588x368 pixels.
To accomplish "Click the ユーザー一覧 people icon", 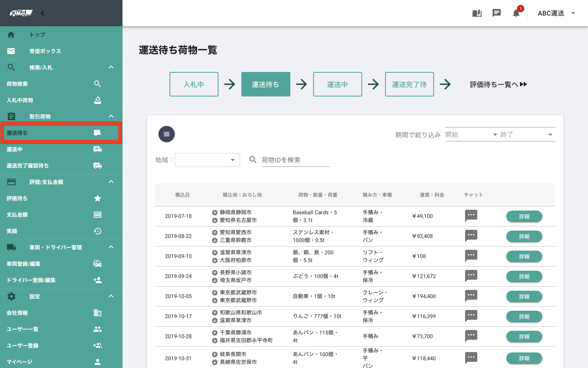I will tap(97, 329).
